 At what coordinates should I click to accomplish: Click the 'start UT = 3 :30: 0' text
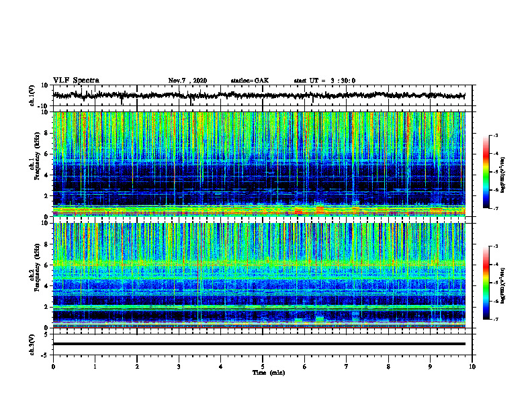(324, 81)
